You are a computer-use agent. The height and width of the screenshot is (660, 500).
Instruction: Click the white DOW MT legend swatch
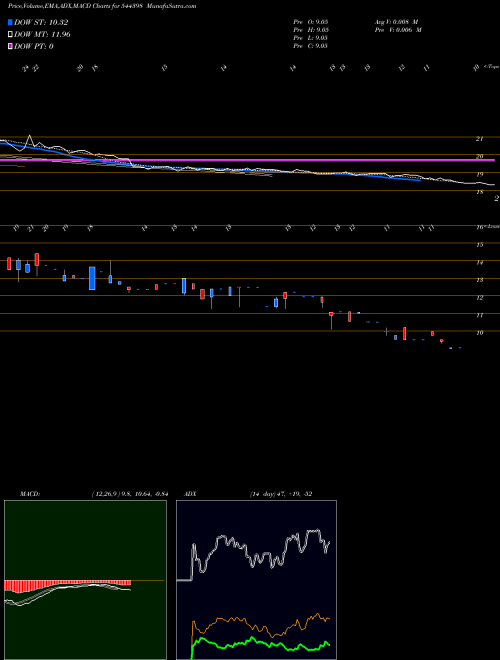(x=10, y=35)
